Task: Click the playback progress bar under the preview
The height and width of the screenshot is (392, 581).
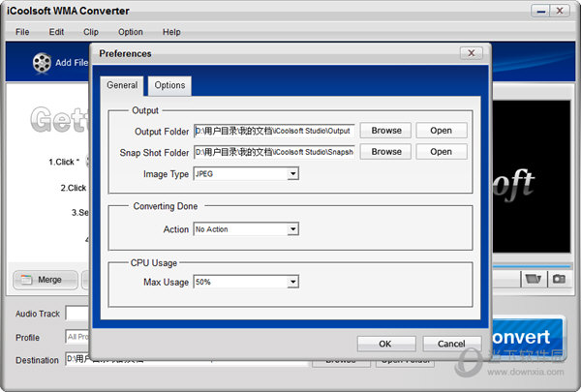Action: pyautogui.click(x=532, y=266)
